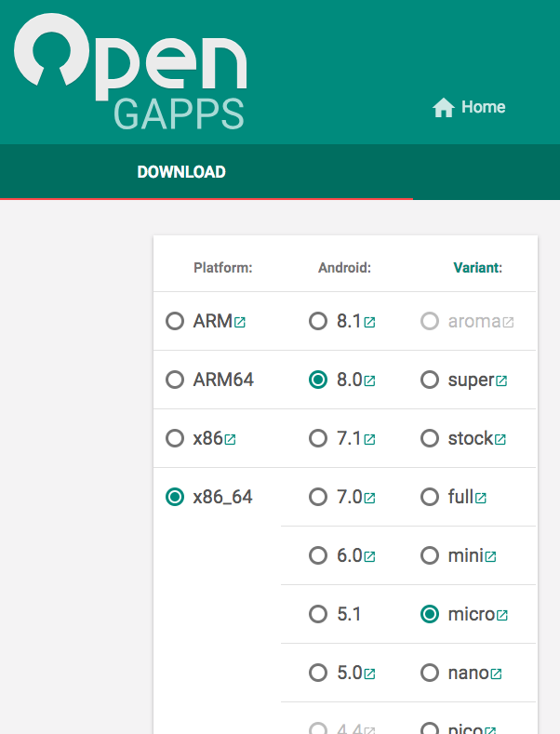Choose Android 7.1 radio button
Viewport: 560px width, 734px height.
tap(318, 438)
